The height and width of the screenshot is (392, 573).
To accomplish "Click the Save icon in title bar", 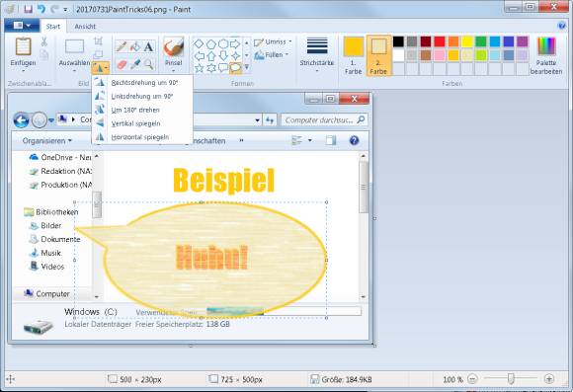I will tap(28, 9).
